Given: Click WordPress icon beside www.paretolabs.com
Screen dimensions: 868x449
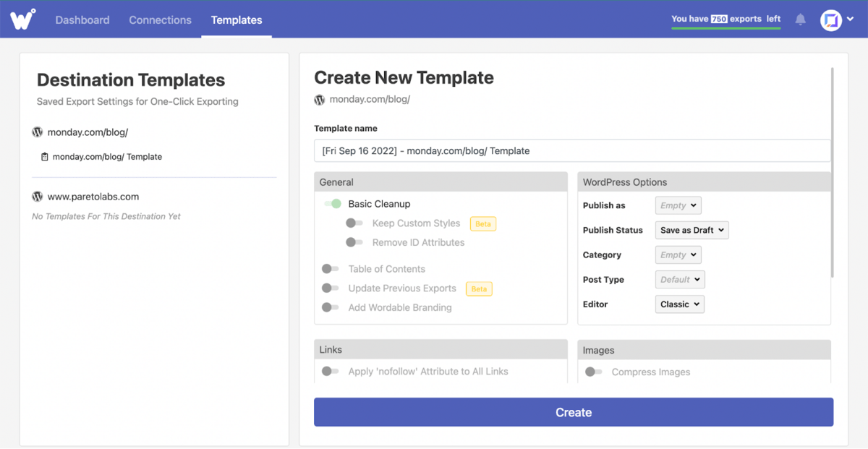Looking at the screenshot, I should pos(38,197).
